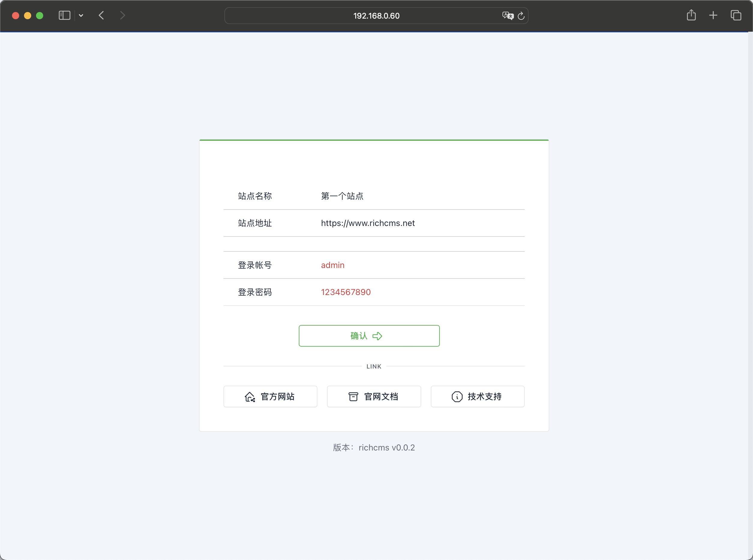Open the 官方网站 official site link
This screenshot has width=753, height=560.
point(270,396)
